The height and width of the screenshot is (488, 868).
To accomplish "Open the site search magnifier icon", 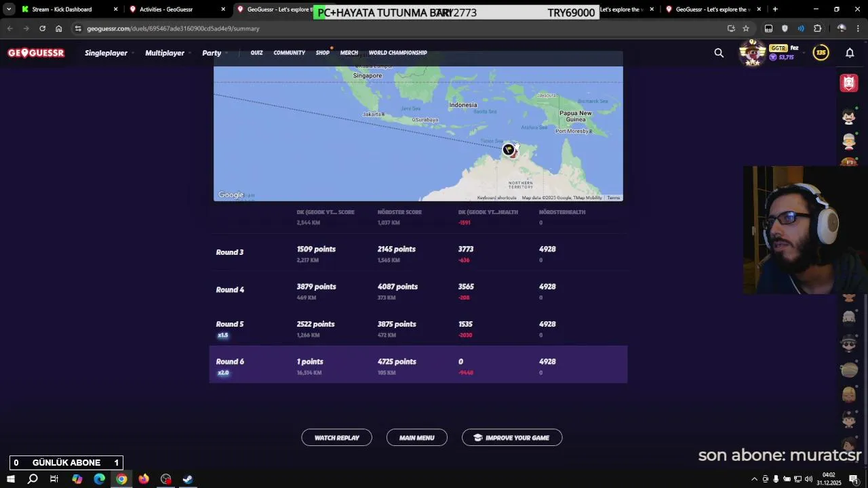I will [x=719, y=53].
